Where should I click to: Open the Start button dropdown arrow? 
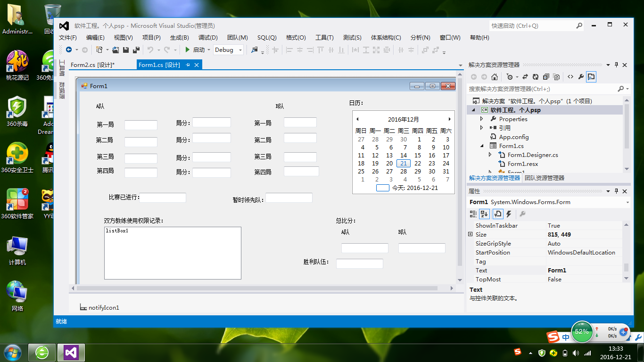click(x=209, y=50)
